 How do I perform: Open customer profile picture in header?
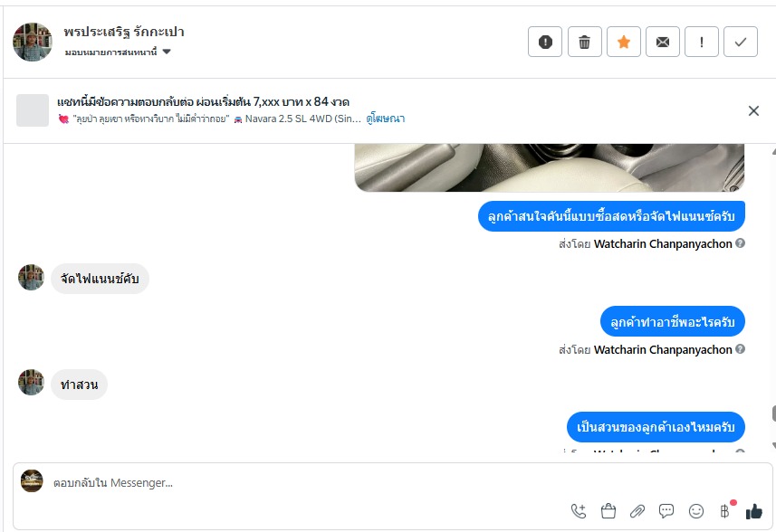point(33,42)
